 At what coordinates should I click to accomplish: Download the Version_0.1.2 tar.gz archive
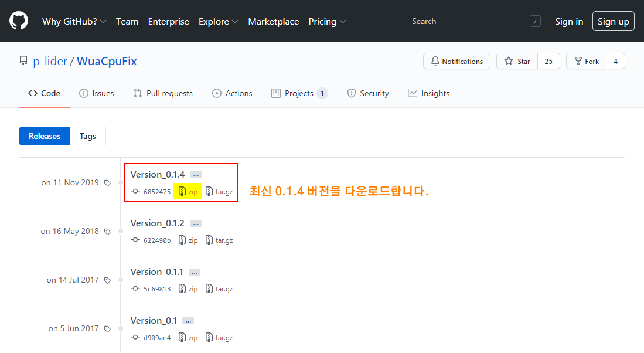pyautogui.click(x=219, y=240)
